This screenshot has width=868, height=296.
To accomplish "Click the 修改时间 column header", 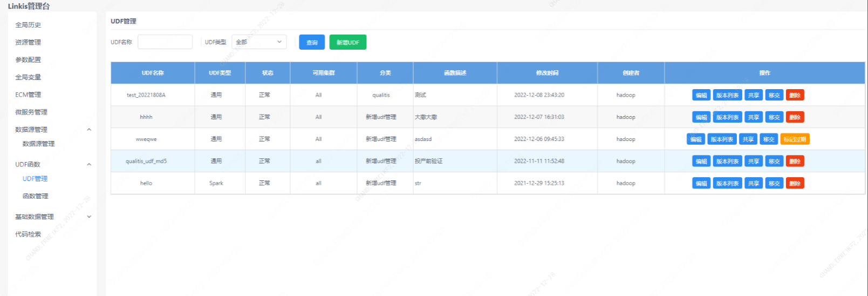I will [547, 73].
